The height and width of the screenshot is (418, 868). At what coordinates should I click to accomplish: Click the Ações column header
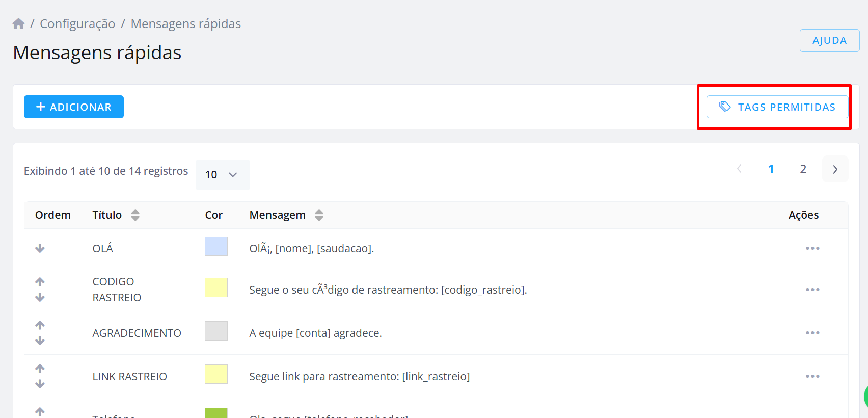click(x=803, y=215)
